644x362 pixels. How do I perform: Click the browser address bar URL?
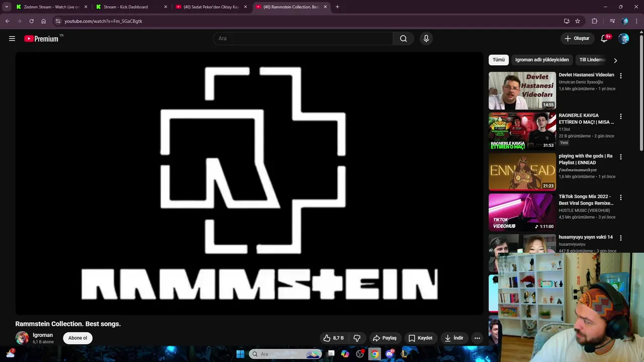point(103,21)
